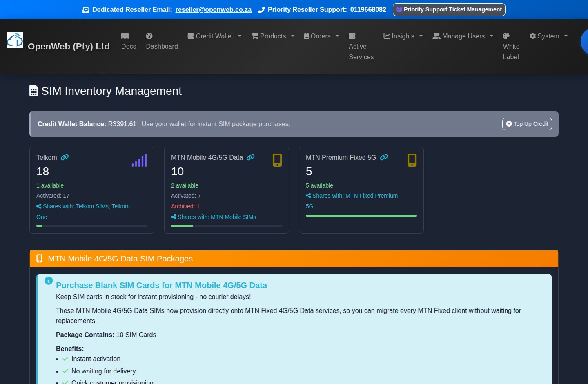Click the MTN Mobile 4G/5G Data SIM Packages header
588x384 pixels.
(x=294, y=259)
